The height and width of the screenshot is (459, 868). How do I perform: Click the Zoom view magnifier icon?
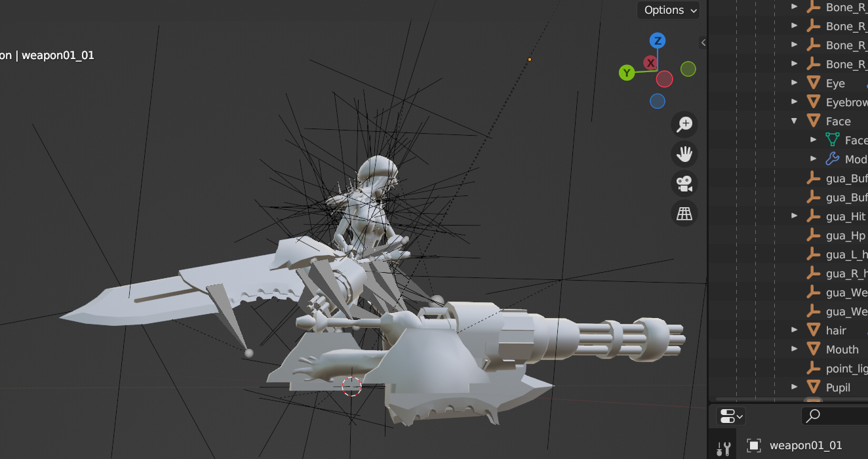tap(684, 124)
